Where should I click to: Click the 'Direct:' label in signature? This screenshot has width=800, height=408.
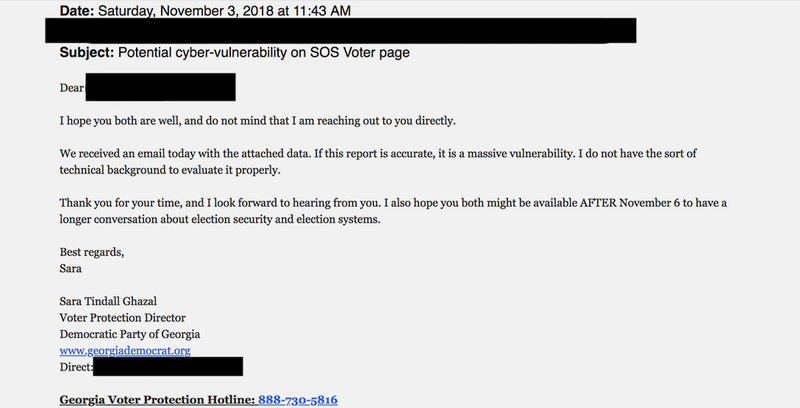pos(76,367)
